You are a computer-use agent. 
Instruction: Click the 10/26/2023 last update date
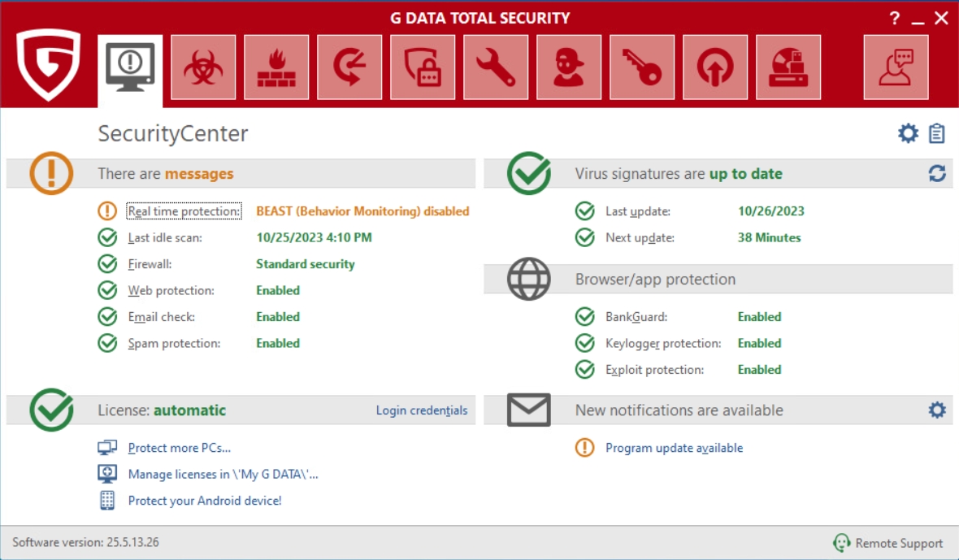pos(771,211)
